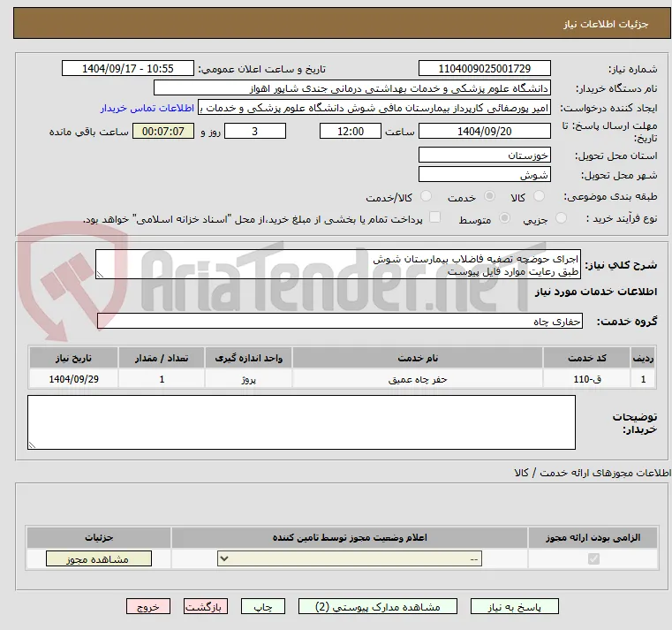Click the need date cell 1404/09/29
672x630 pixels.
click(x=73, y=379)
